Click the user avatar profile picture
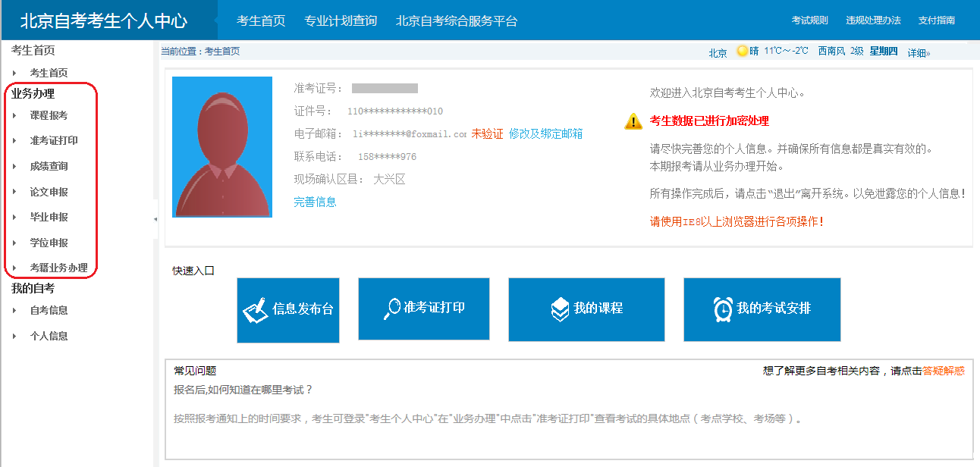980x467 pixels. click(x=222, y=147)
